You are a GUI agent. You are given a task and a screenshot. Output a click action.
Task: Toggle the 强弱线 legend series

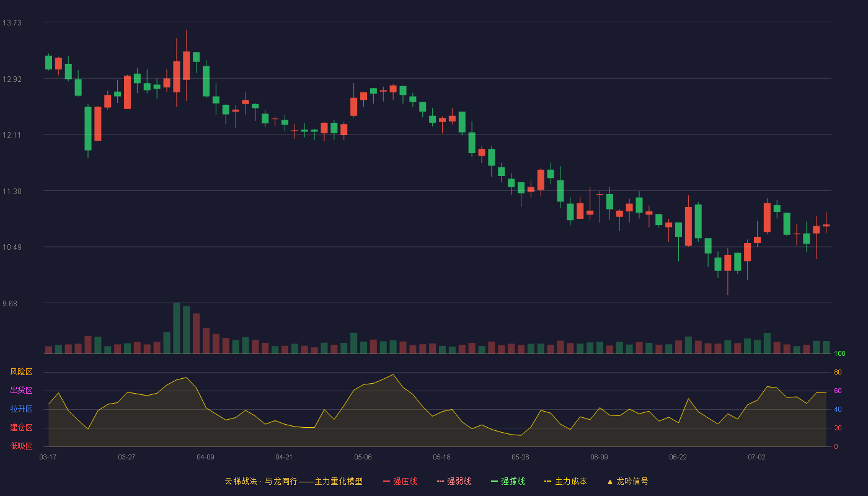tap(454, 481)
